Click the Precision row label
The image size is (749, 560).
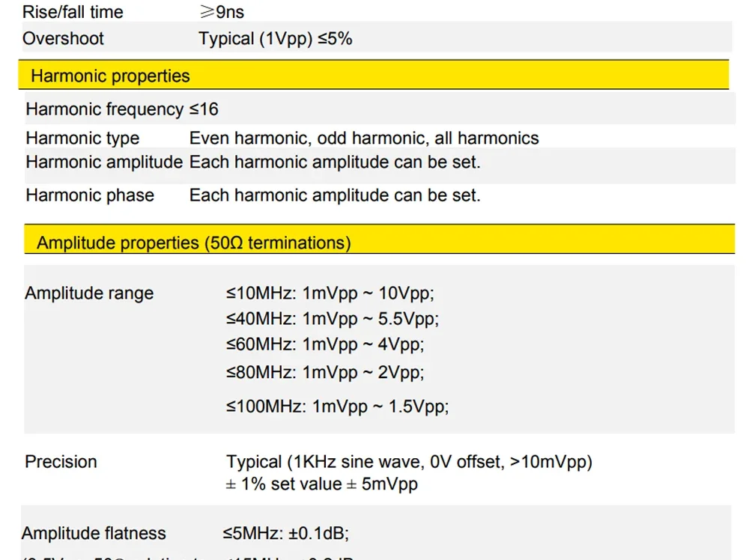coord(61,462)
